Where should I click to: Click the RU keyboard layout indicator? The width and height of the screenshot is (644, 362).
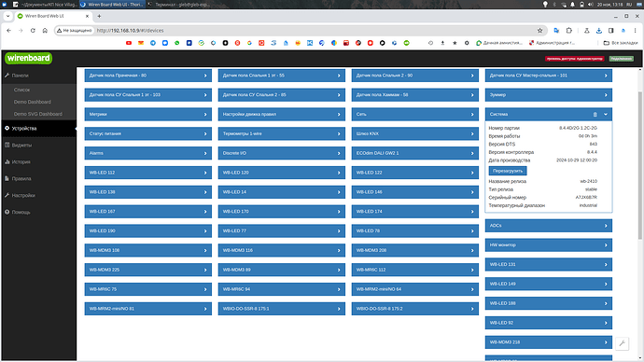pyautogui.click(x=629, y=5)
